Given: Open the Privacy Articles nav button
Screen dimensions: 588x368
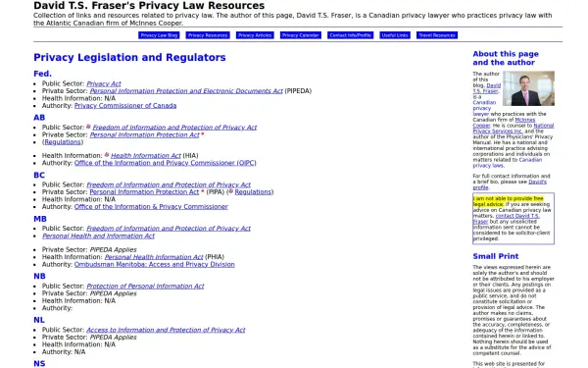Looking at the screenshot, I should point(255,35).
